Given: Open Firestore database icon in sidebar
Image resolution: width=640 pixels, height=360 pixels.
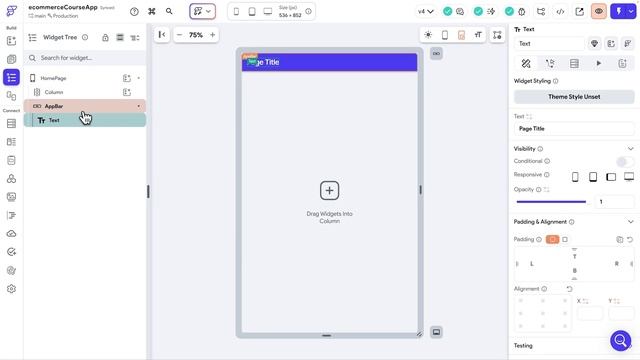Looking at the screenshot, I should [11, 124].
